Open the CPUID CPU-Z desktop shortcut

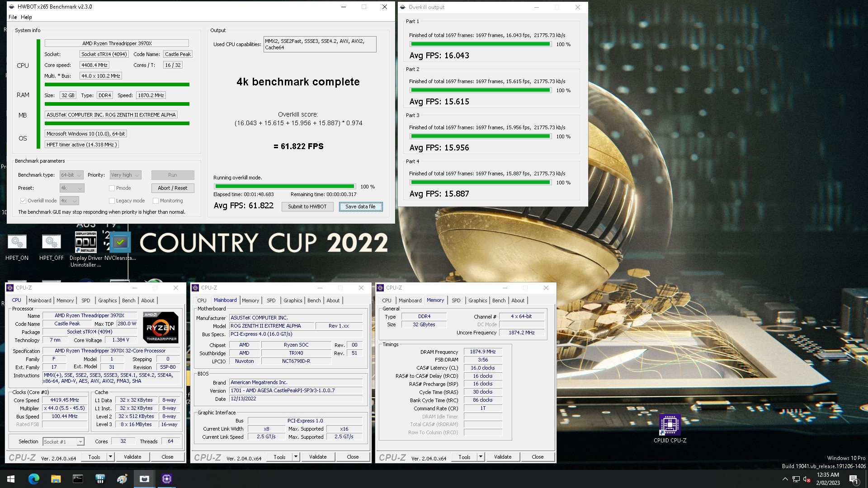670,429
